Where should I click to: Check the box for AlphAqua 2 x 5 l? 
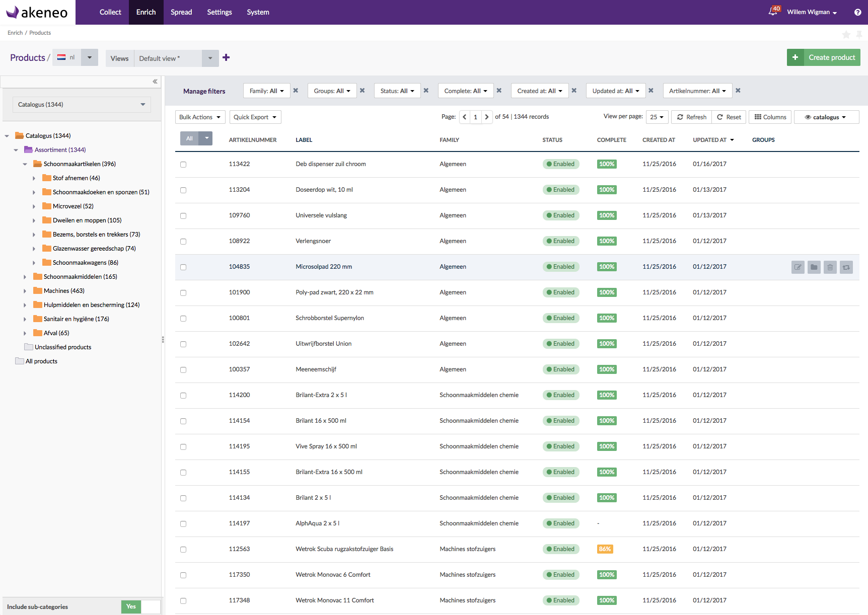click(x=183, y=524)
